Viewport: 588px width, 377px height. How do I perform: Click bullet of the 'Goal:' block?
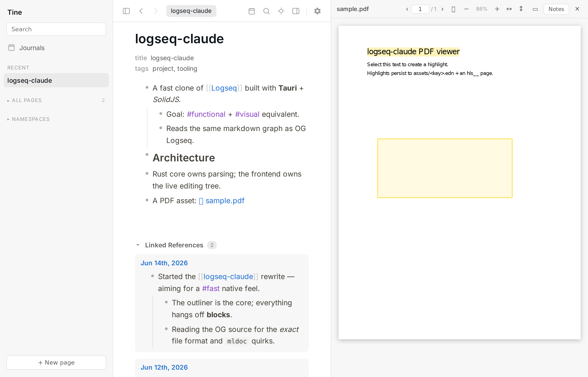161,114
